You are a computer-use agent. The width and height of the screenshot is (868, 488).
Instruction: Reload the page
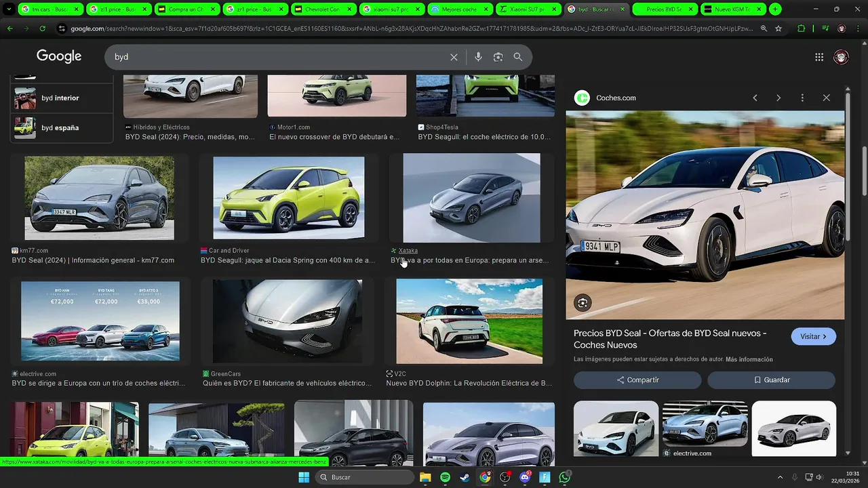pos(42,28)
